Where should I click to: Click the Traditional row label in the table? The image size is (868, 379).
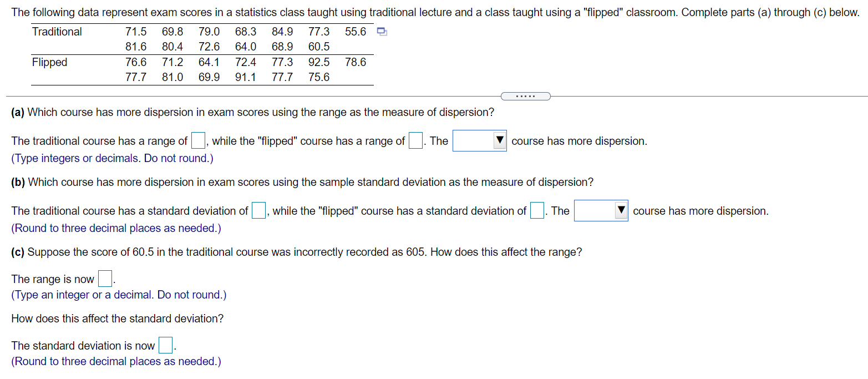coord(57,32)
